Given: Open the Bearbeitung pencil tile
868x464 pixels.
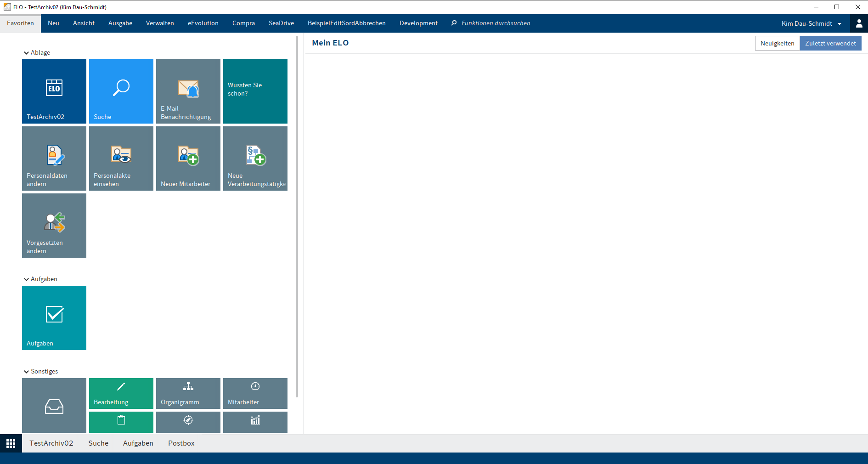Looking at the screenshot, I should coord(121,393).
